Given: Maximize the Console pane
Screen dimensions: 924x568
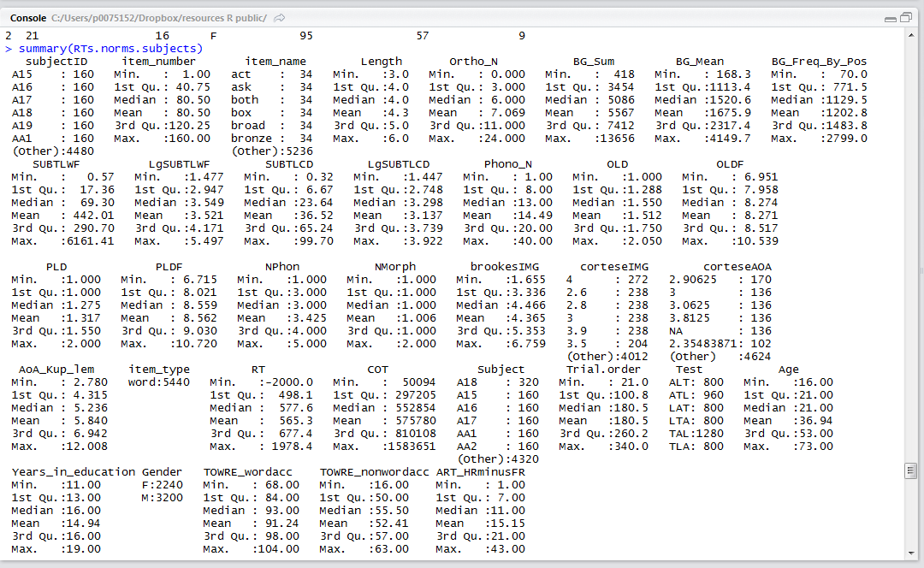Looking at the screenshot, I should click(906, 18).
